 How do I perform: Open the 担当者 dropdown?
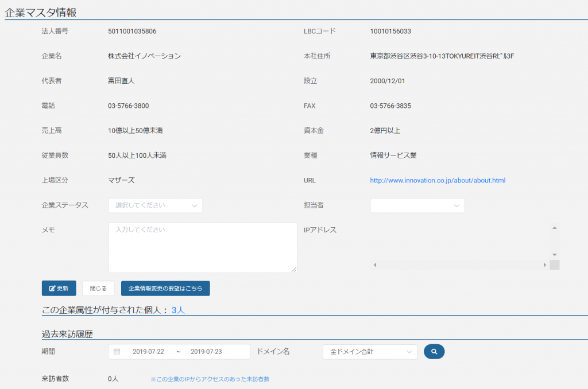(417, 205)
